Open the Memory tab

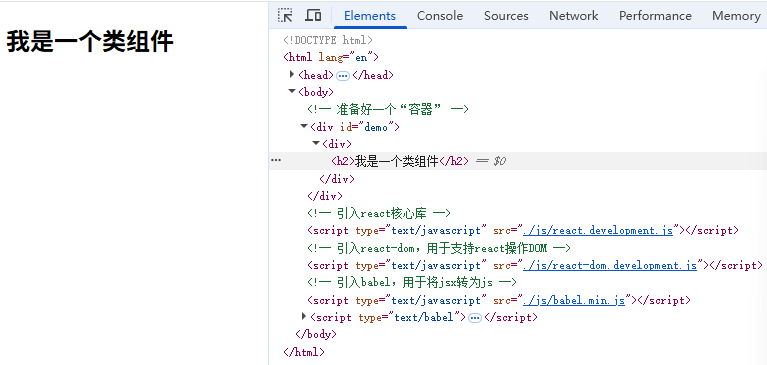[x=736, y=16]
